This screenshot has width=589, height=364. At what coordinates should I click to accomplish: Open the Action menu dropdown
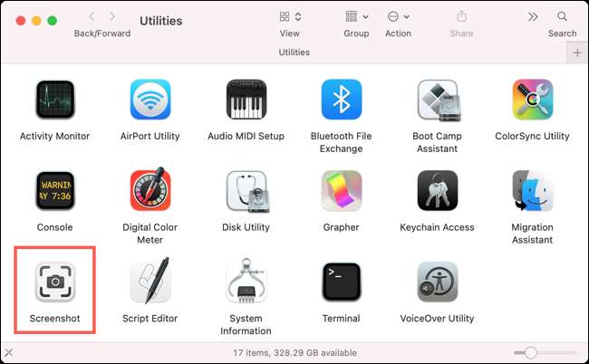[x=398, y=16]
